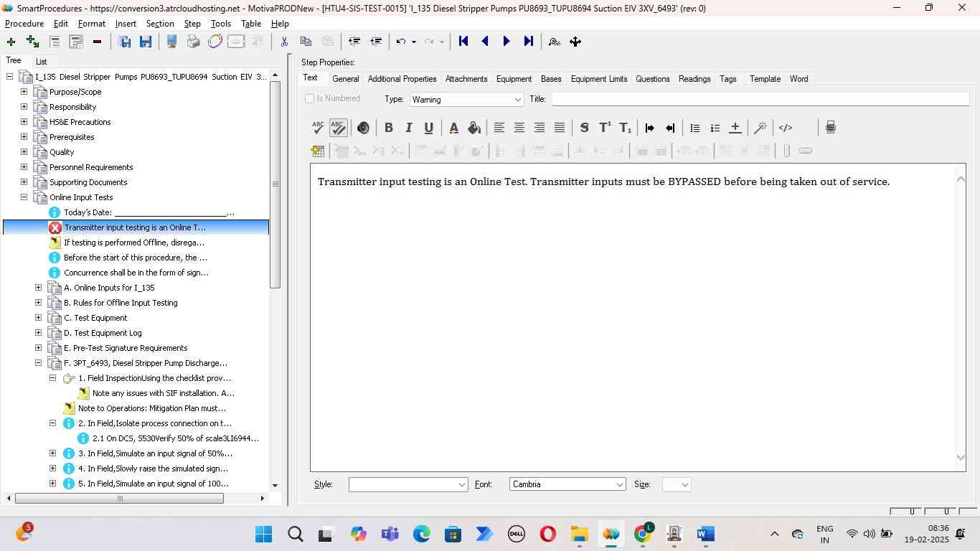Toggle the Is Numbered checkbox
This screenshot has width=980, height=551.
310,98
